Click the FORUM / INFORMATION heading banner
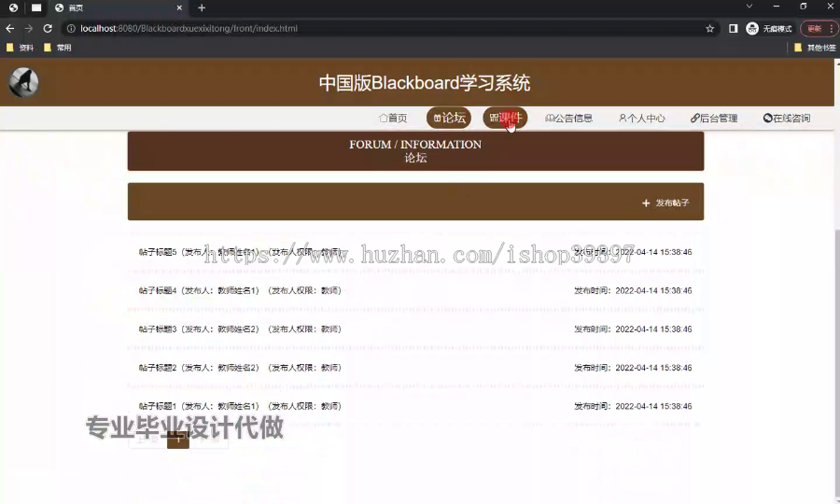 tap(415, 151)
